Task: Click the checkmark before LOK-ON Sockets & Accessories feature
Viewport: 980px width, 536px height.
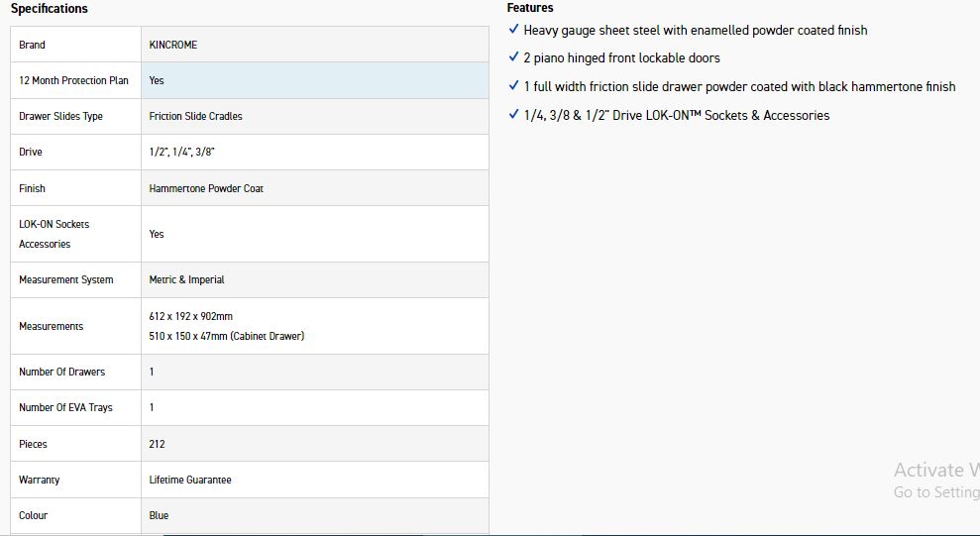Action: 513,115
